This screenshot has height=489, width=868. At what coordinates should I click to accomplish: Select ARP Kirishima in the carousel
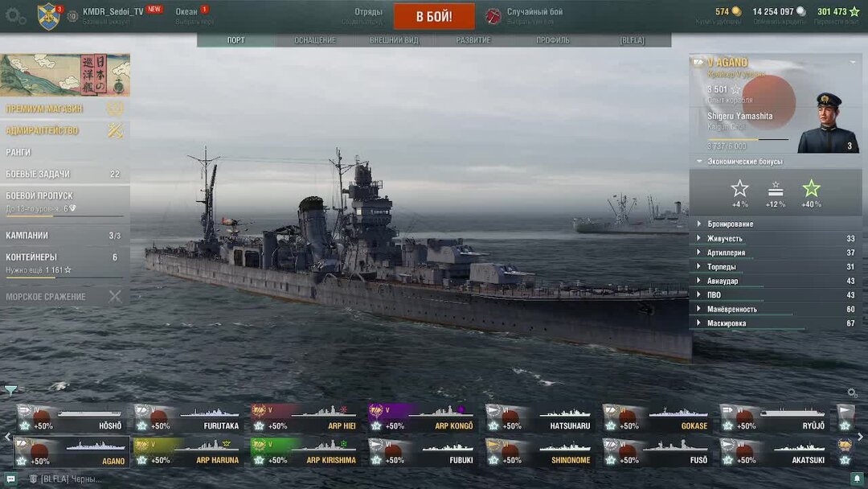pos(305,452)
